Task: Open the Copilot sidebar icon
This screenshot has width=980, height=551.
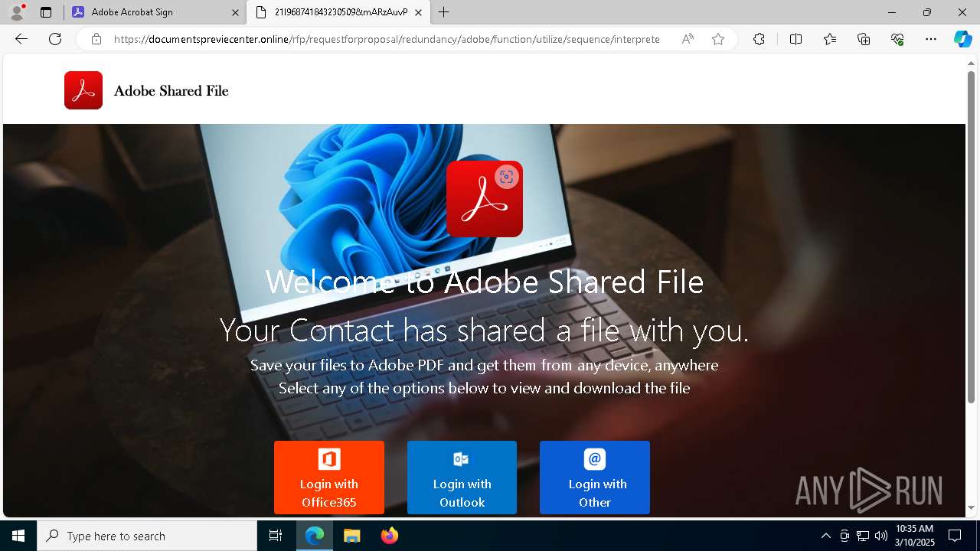Action: [x=962, y=39]
